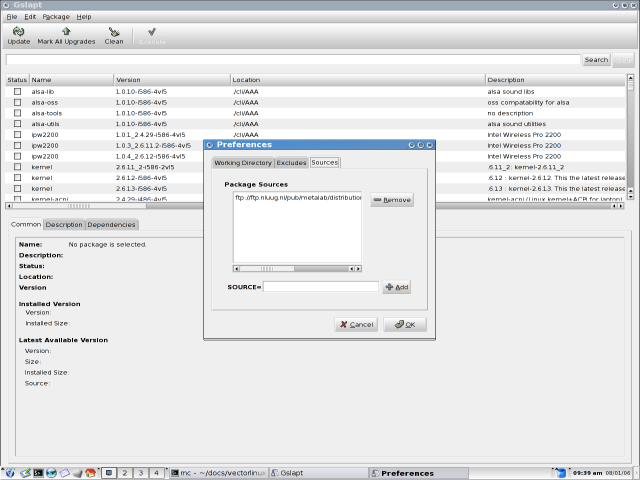This screenshot has height=480, width=640.
Task: Open the Package menu
Action: 56,17
